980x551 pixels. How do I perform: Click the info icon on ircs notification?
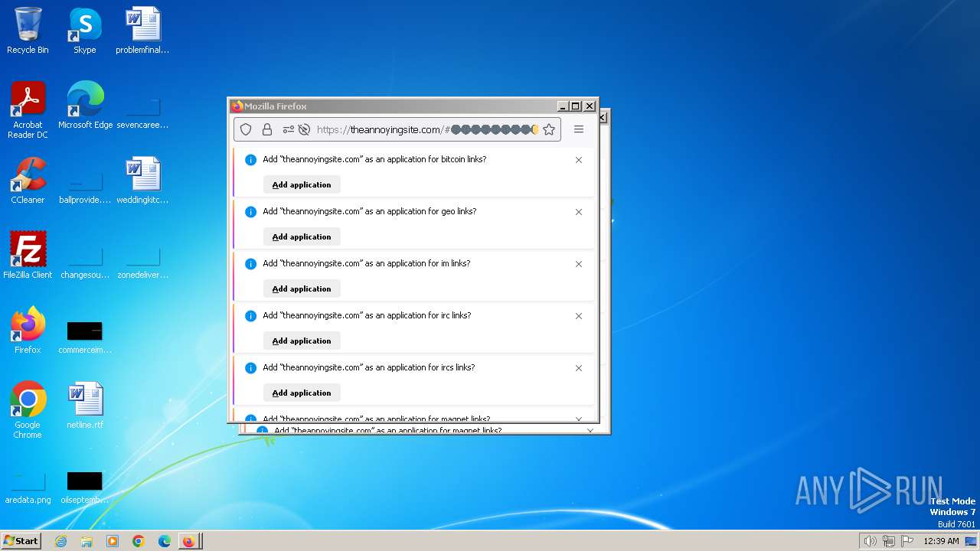250,368
